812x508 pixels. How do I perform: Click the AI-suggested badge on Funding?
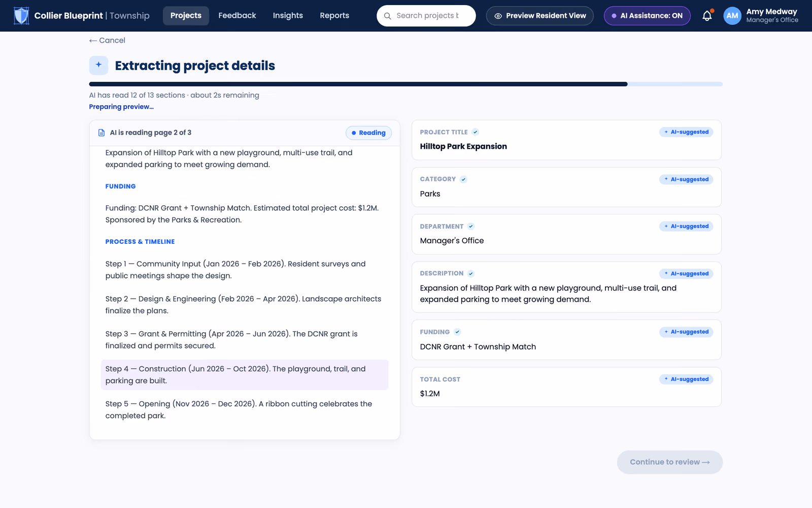click(686, 332)
